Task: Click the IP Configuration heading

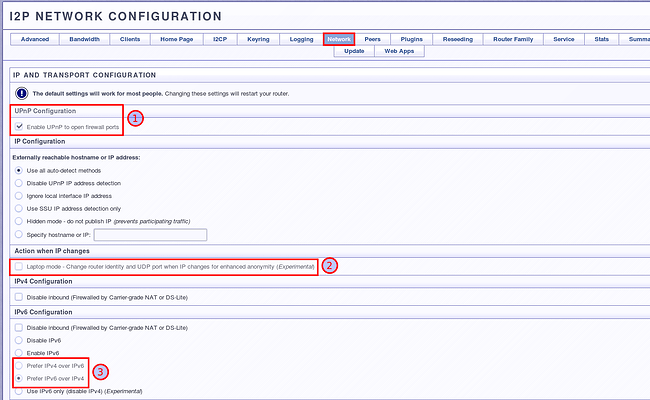Action: pos(40,141)
